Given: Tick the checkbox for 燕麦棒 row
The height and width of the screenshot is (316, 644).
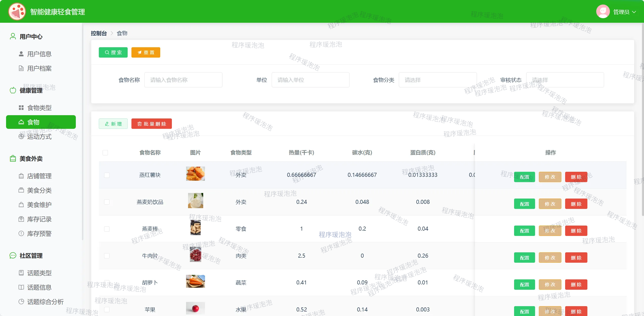Looking at the screenshot, I should (x=107, y=229).
